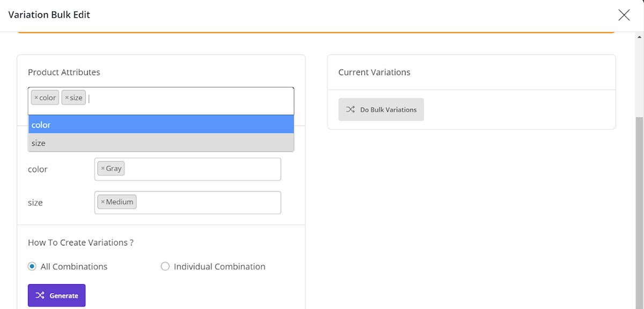The width and height of the screenshot is (644, 309).
Task: Click the vertical scrollbar thumb
Action: pos(639,215)
